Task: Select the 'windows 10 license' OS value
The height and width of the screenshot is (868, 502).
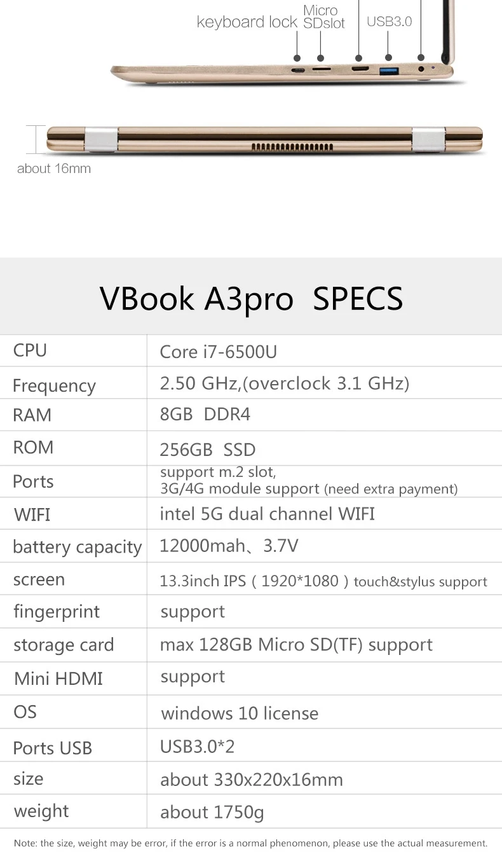Action: pos(240,713)
